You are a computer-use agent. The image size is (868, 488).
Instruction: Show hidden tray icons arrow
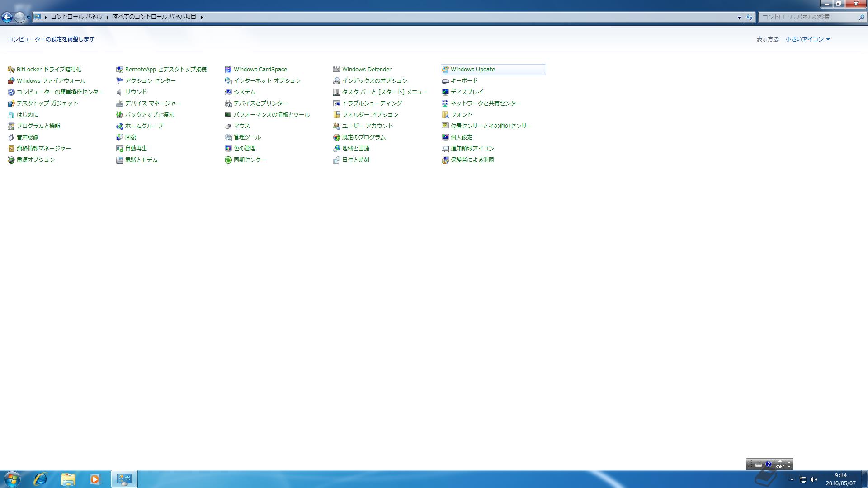792,479
